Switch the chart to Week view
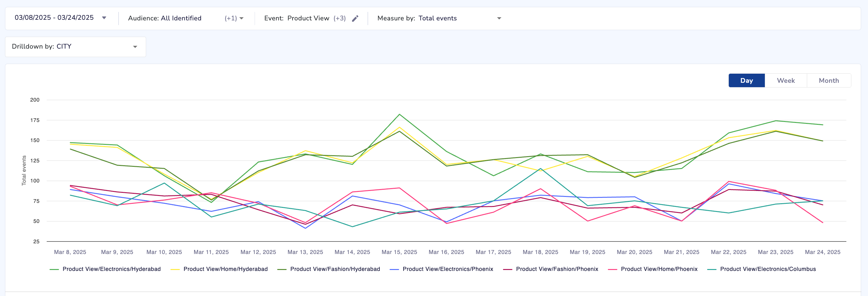 point(786,81)
